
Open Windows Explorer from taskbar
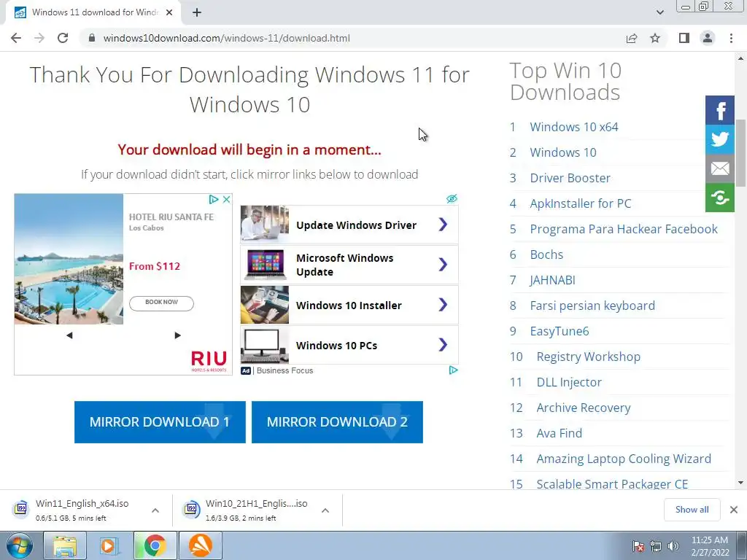[x=65, y=545]
